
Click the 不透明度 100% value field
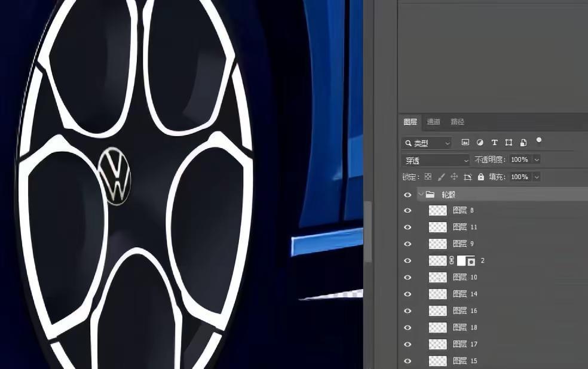[x=520, y=159]
